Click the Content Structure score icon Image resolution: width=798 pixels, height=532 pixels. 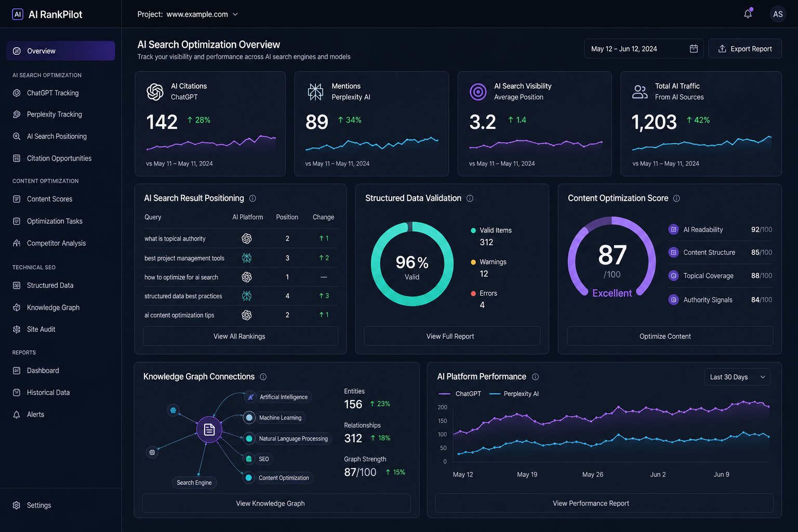point(673,252)
